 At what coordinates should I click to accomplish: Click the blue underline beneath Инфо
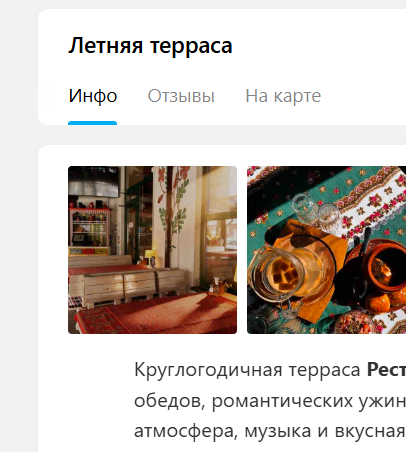tap(92, 123)
